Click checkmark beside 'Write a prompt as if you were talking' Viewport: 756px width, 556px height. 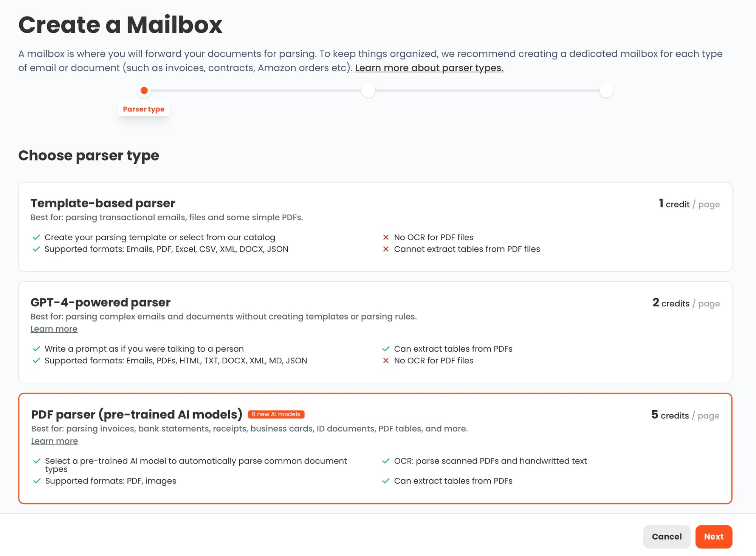coord(36,349)
